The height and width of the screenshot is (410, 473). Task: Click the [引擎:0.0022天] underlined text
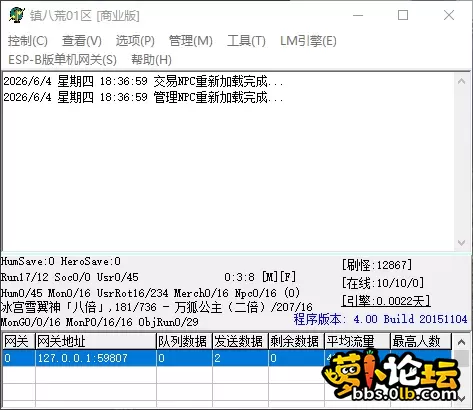[386, 301]
